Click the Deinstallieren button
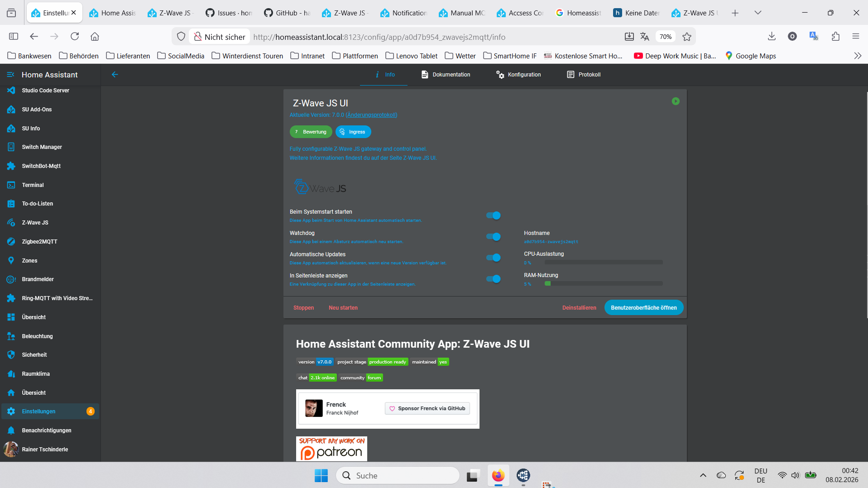The image size is (868, 488). coord(579,308)
